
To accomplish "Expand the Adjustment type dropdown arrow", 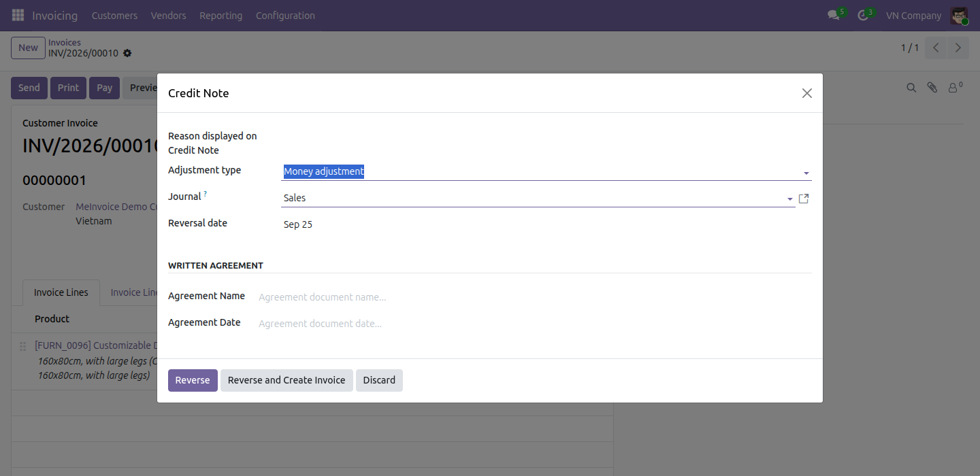I will (x=806, y=173).
